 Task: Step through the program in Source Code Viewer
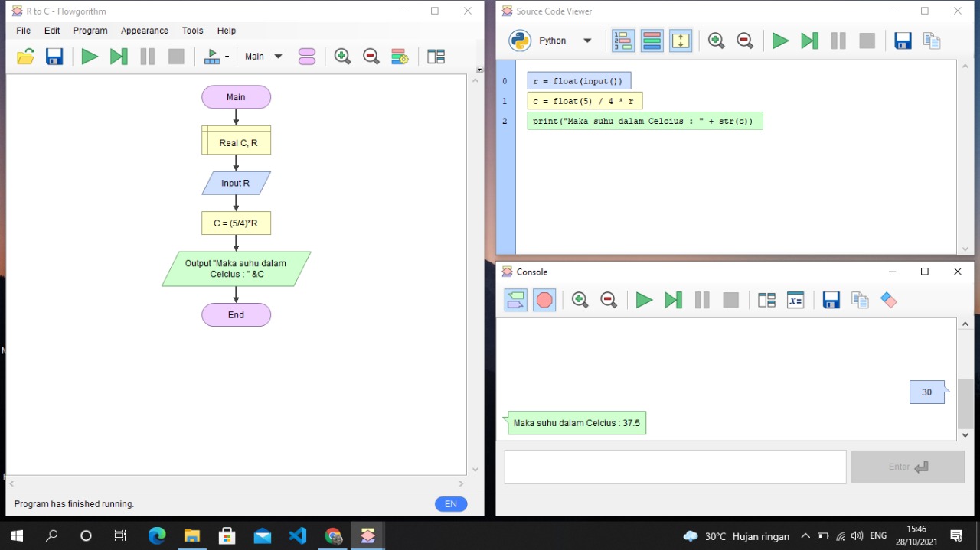pos(809,41)
